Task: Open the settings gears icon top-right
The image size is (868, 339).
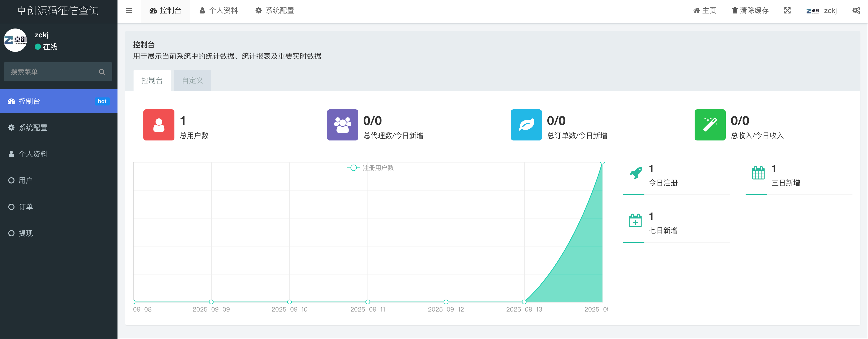Action: tap(856, 10)
